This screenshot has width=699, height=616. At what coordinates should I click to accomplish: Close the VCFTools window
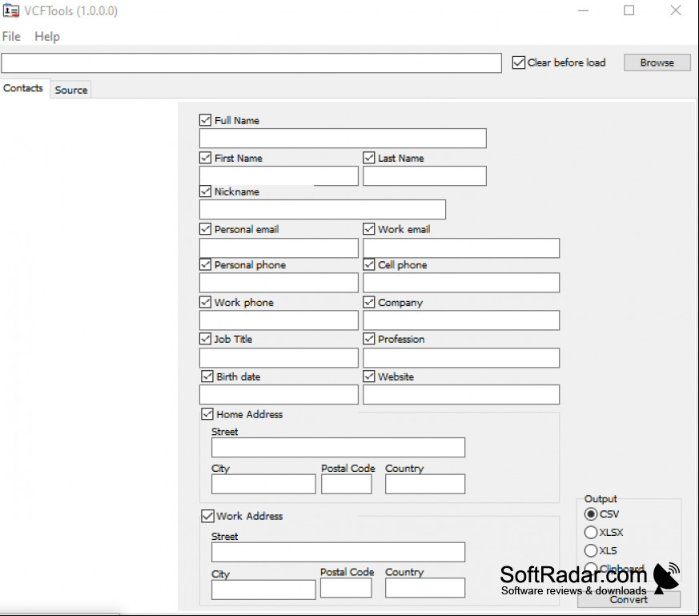676,10
